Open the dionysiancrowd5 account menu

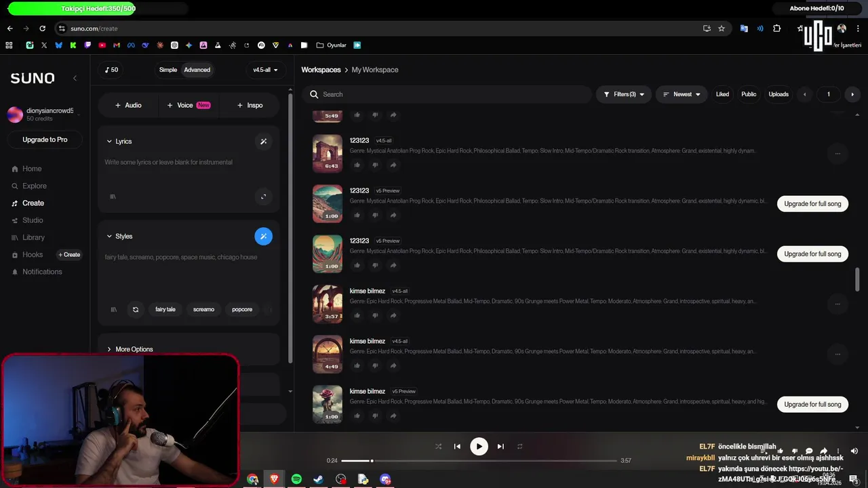tap(44, 115)
